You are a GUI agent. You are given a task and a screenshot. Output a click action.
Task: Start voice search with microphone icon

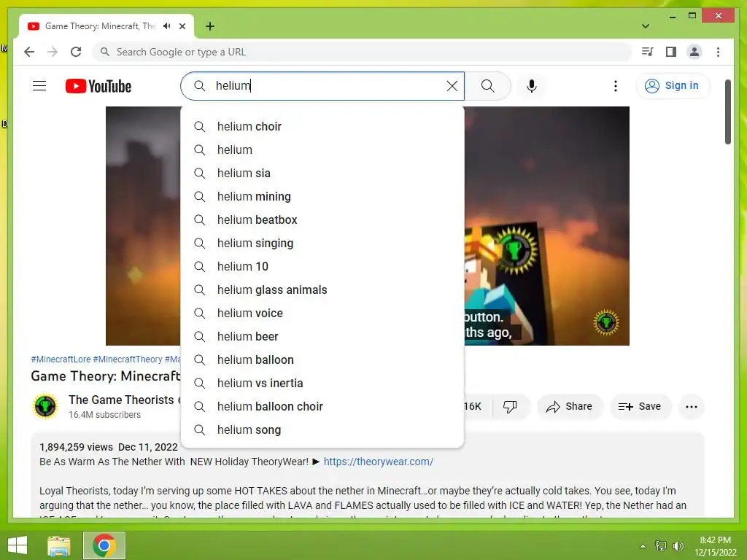coord(532,86)
